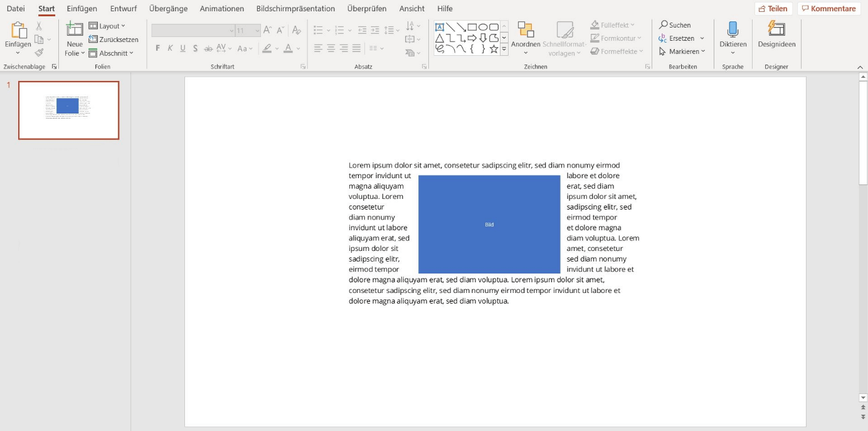This screenshot has height=431, width=868.
Task: Open the font name combo box
Action: click(x=193, y=31)
